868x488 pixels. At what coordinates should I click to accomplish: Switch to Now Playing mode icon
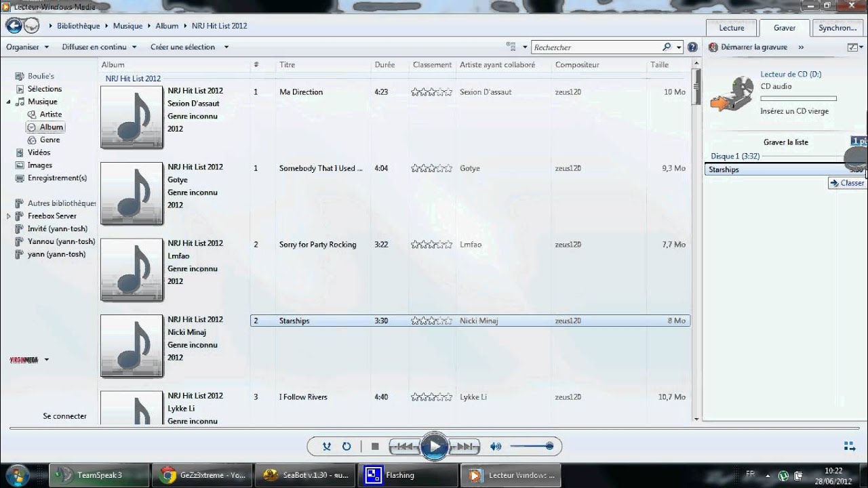point(849,446)
